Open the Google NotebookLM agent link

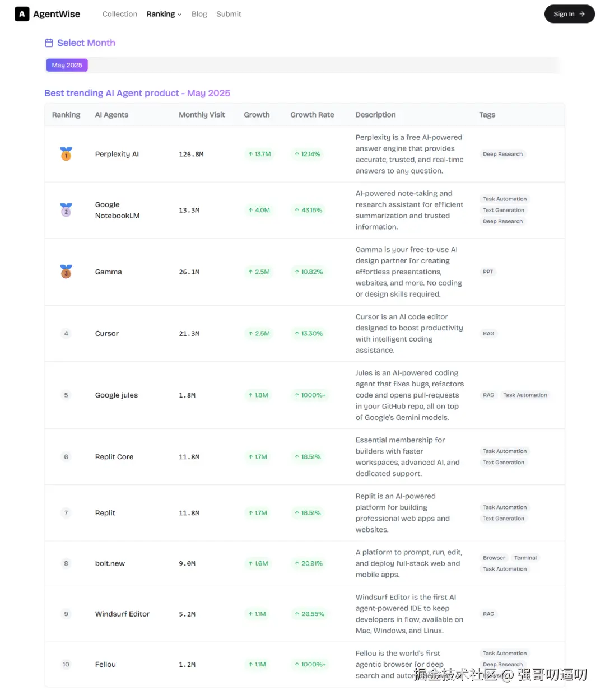coord(117,210)
